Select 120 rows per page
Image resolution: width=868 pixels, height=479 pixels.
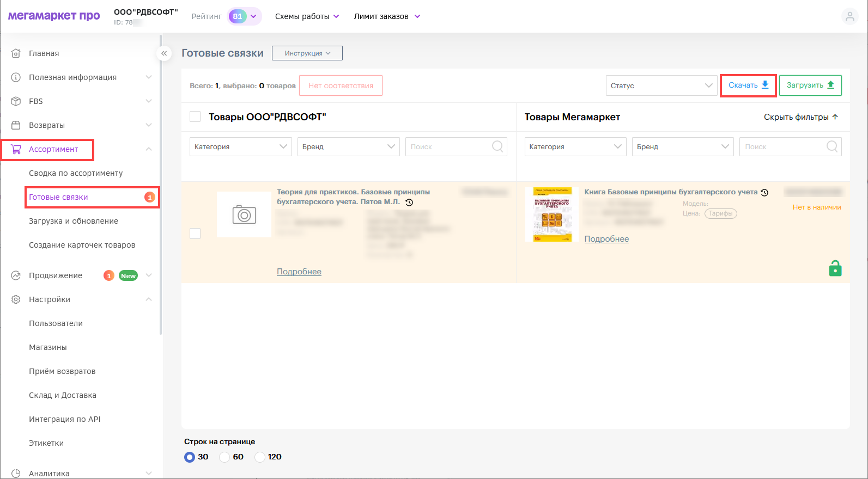click(260, 457)
